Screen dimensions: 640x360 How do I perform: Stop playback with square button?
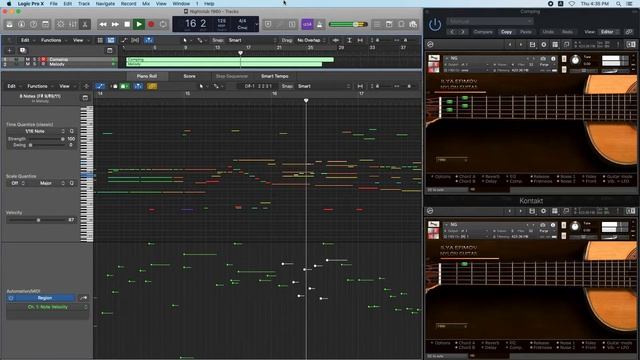point(127,24)
